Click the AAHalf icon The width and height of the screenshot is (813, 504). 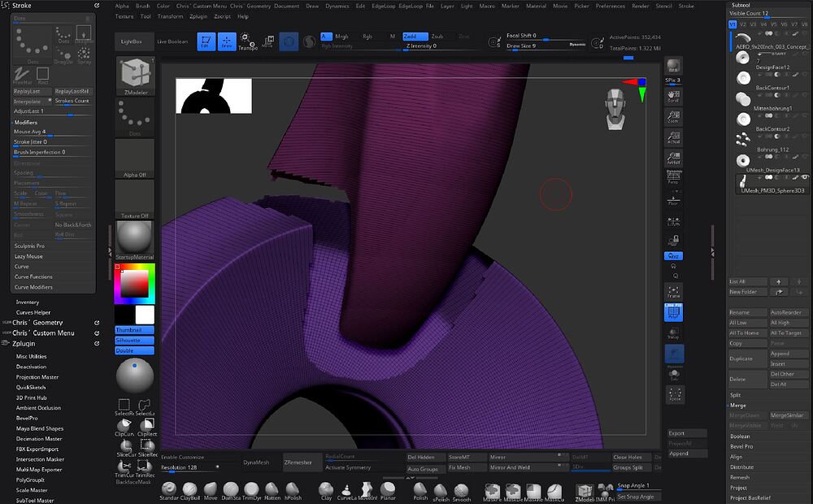(x=673, y=158)
